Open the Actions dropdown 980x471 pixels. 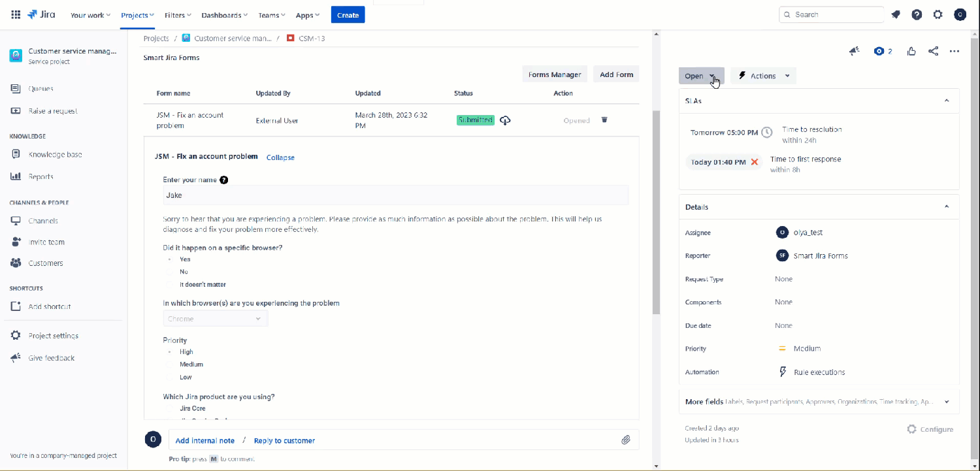coord(763,76)
